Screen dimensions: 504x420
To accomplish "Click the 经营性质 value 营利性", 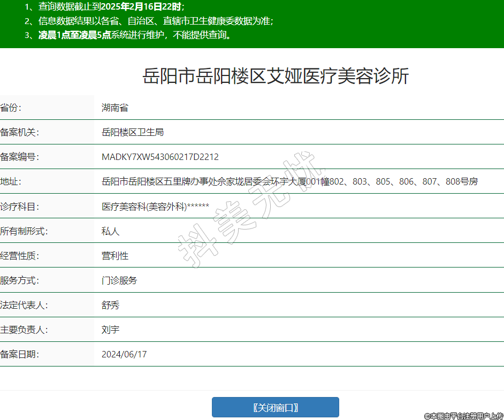I will [115, 256].
